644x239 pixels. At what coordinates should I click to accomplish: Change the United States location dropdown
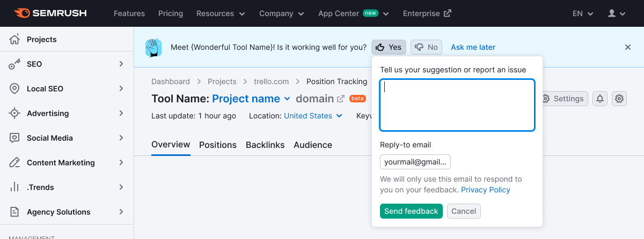[x=313, y=116]
